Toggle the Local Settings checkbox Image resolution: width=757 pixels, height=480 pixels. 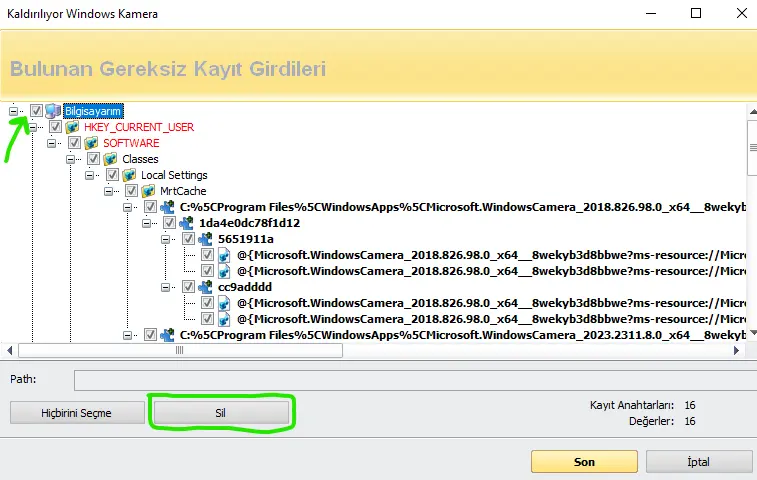click(x=112, y=175)
